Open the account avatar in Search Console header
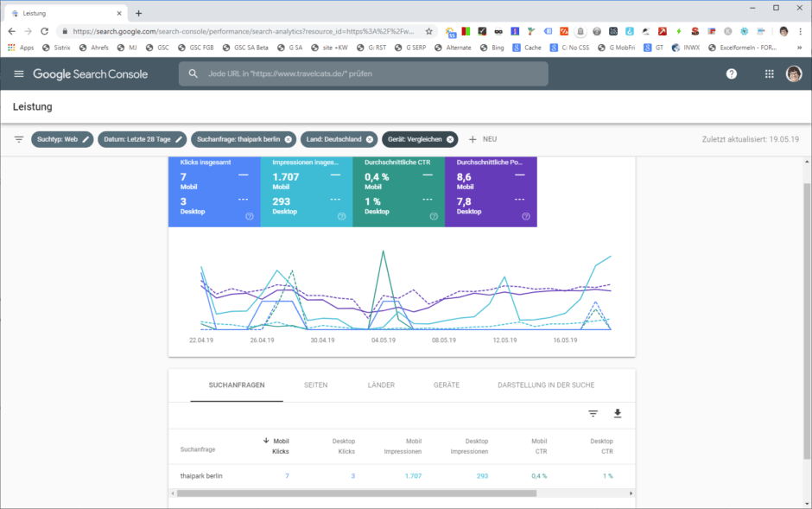812x509 pixels. (x=793, y=74)
